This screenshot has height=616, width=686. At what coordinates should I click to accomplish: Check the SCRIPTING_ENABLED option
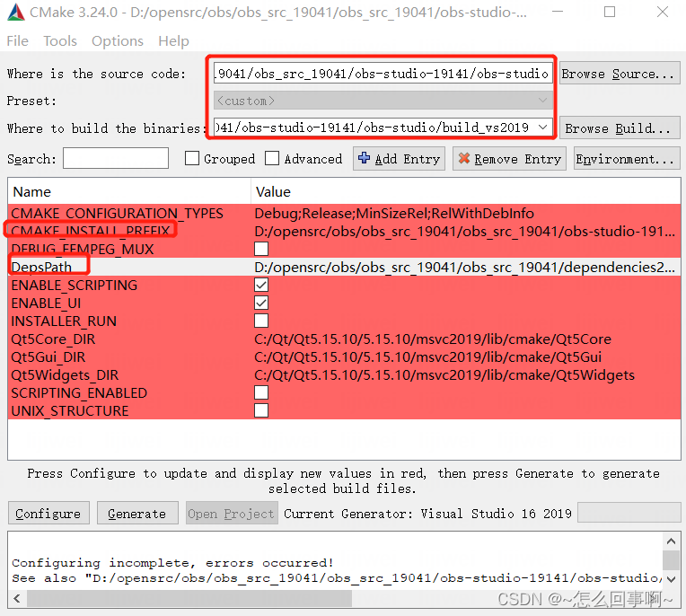pyautogui.click(x=261, y=392)
